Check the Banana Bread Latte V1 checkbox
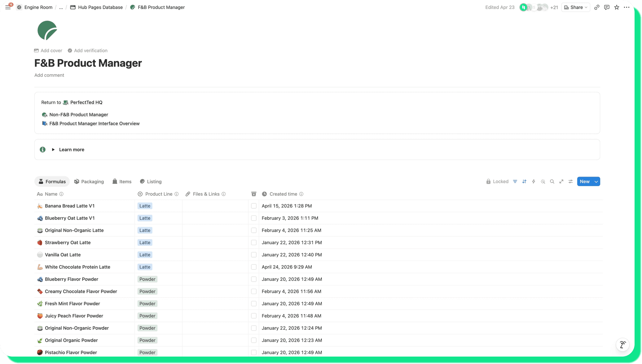The image size is (642, 364). [x=254, y=206]
